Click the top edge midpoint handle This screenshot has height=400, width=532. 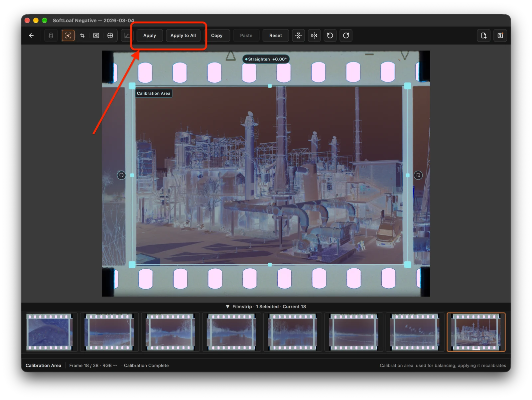coord(270,86)
